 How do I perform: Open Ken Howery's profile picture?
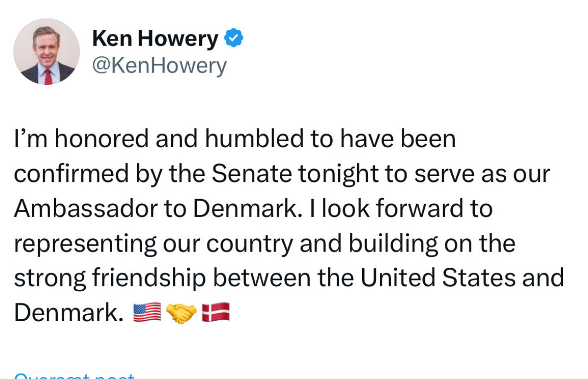(47, 51)
